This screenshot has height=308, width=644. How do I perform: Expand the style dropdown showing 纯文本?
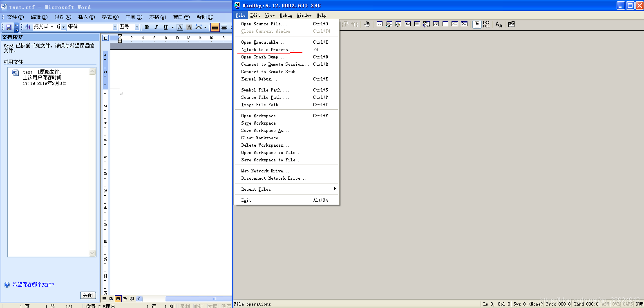pyautogui.click(x=63, y=27)
